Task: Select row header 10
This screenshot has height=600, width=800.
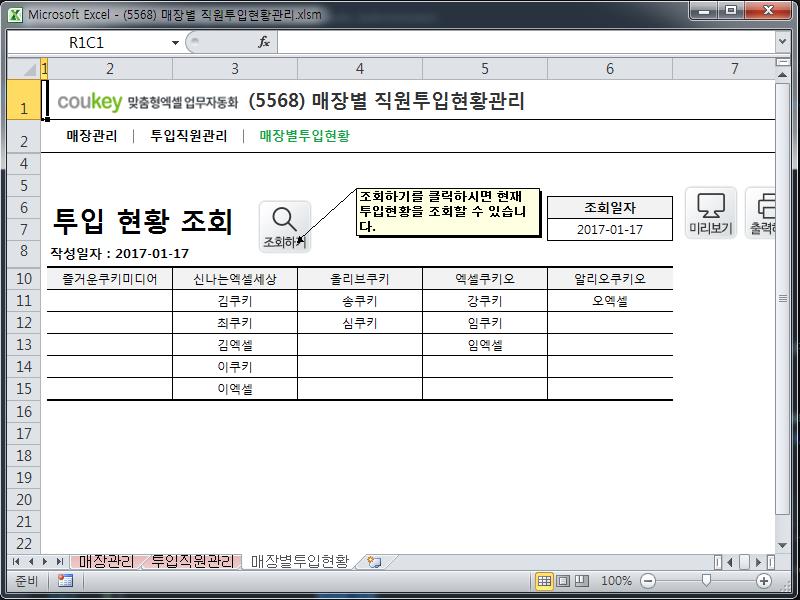Action: pyautogui.click(x=24, y=279)
